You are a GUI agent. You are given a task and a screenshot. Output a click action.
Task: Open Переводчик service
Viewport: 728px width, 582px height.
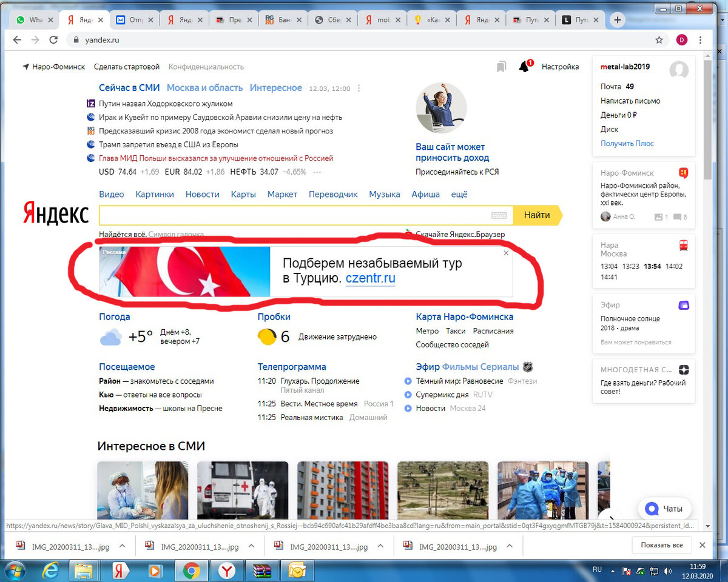tap(333, 194)
